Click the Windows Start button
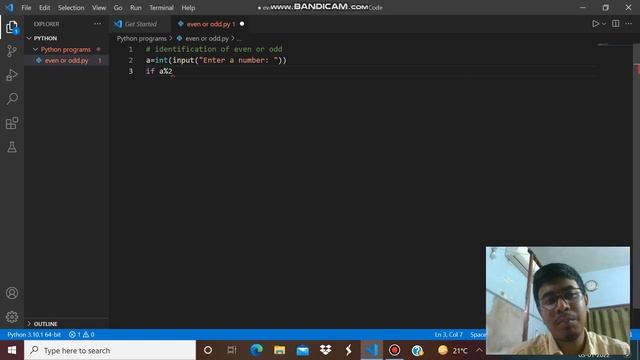640x360 pixels. [12, 350]
